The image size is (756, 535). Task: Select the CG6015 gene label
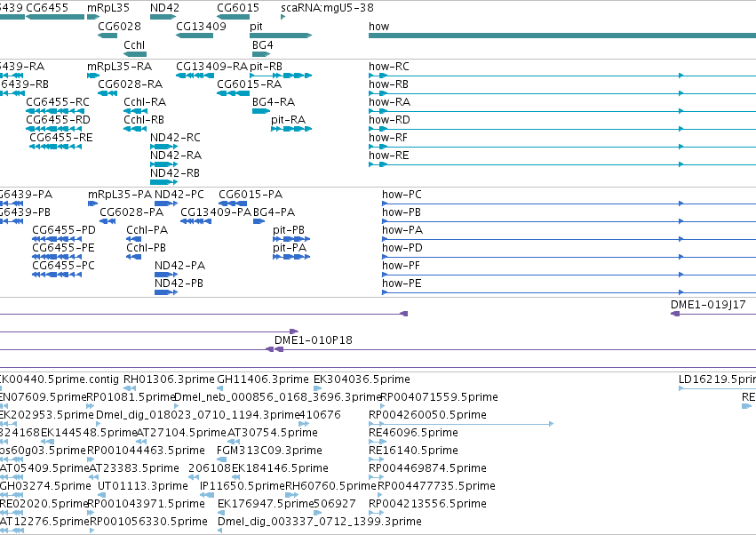(x=238, y=8)
